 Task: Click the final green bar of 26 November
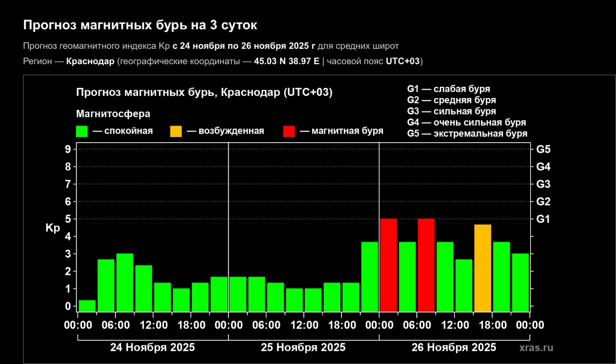point(520,282)
